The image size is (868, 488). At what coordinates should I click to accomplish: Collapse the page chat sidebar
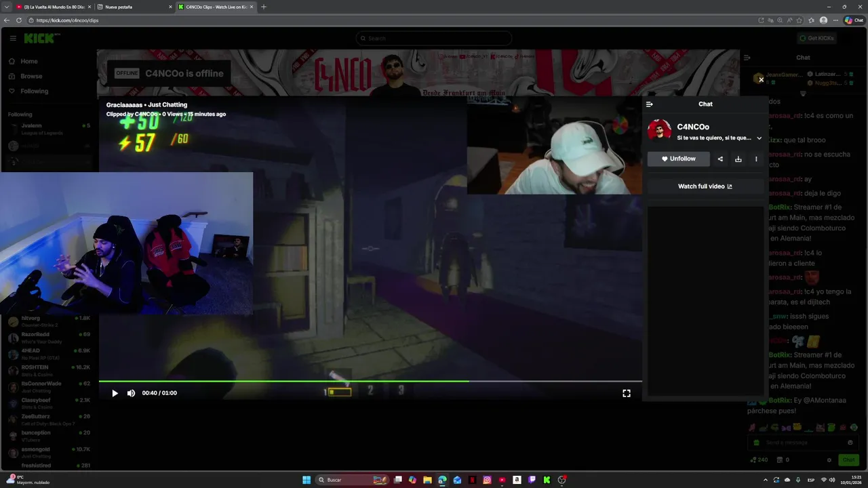click(747, 58)
